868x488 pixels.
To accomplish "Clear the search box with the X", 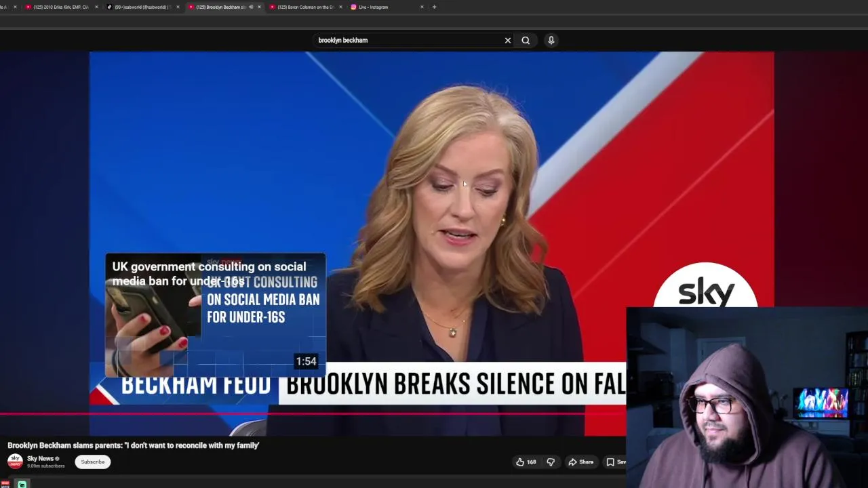I will point(508,40).
